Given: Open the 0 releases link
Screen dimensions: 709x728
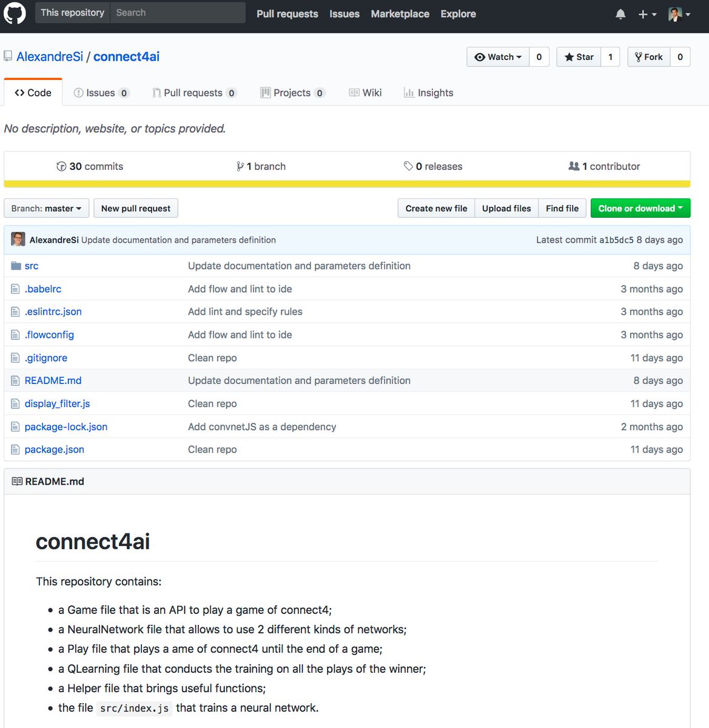Looking at the screenshot, I should (x=433, y=166).
